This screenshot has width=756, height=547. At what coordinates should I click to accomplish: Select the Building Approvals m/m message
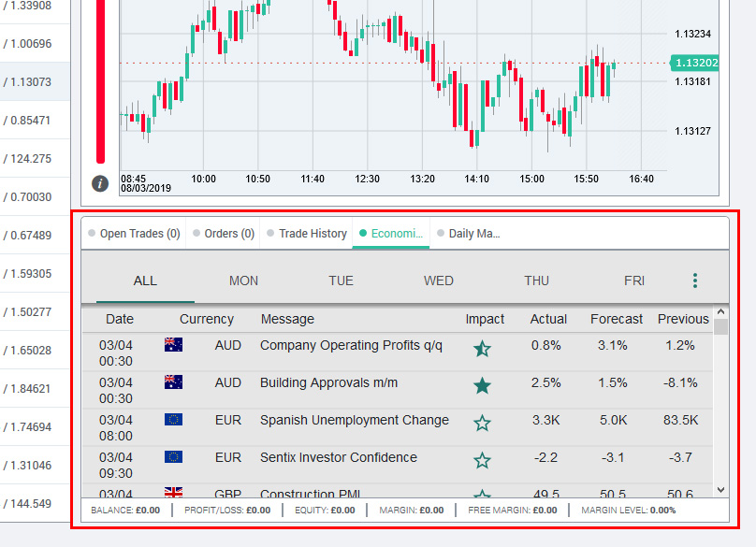pos(328,382)
